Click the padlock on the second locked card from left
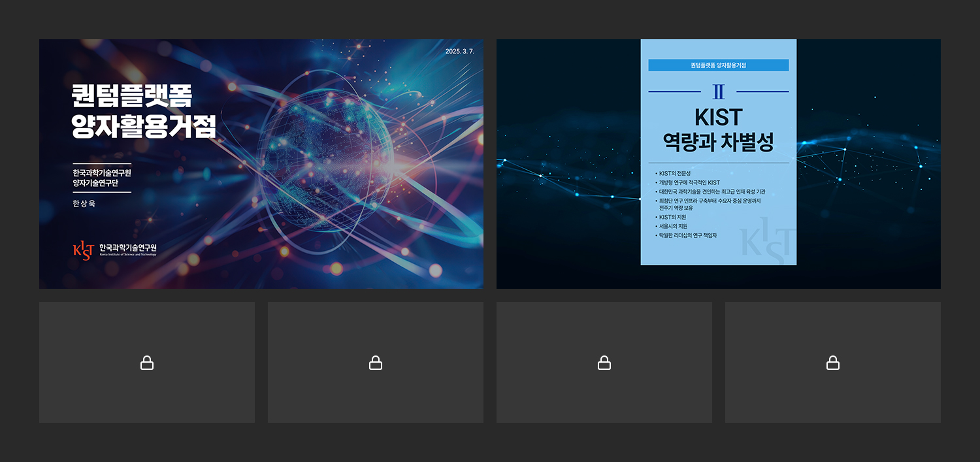Screen dimensions: 980x462 coord(376,363)
